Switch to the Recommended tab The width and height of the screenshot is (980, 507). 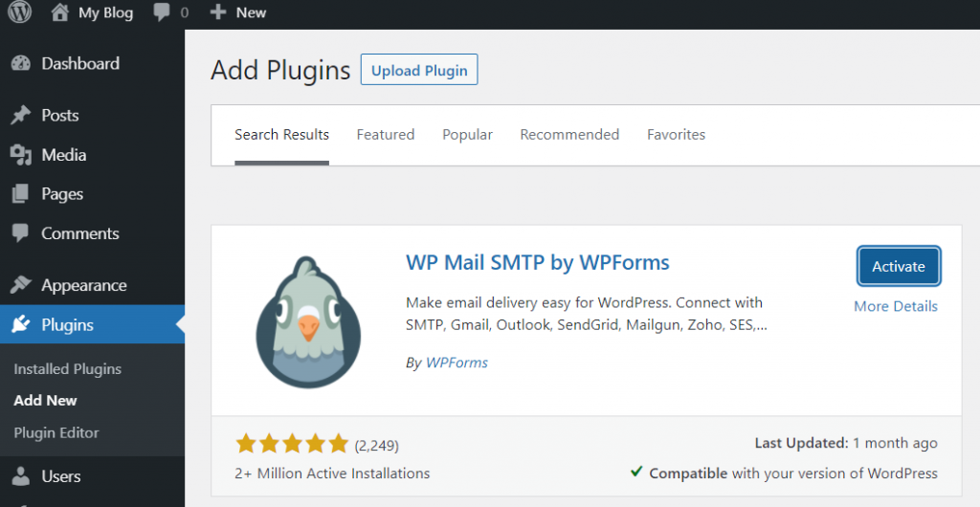pos(569,135)
